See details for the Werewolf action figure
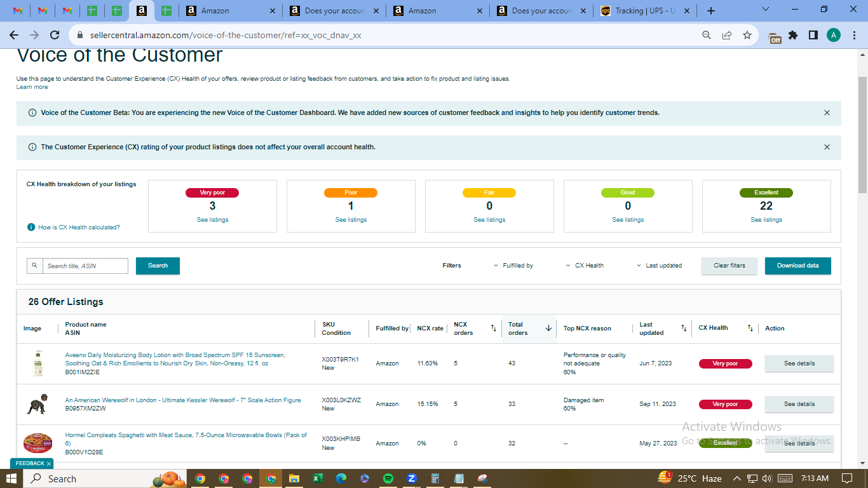 pos(799,404)
